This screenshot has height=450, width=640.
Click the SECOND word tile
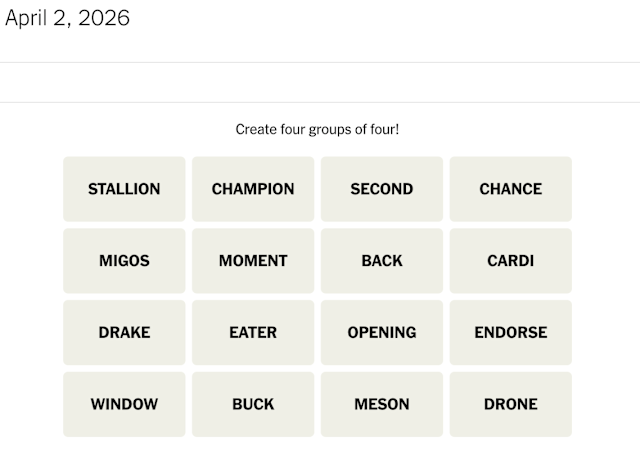tap(381, 189)
